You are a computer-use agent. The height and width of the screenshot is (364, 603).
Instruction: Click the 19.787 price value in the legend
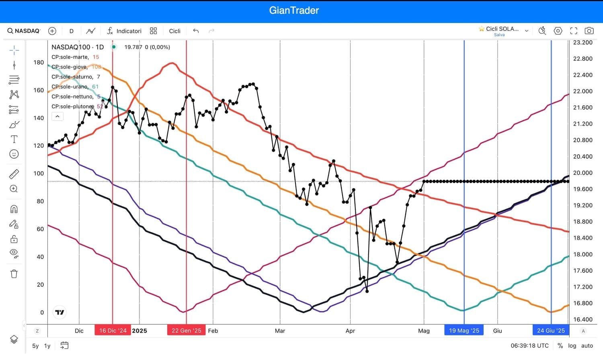133,47
